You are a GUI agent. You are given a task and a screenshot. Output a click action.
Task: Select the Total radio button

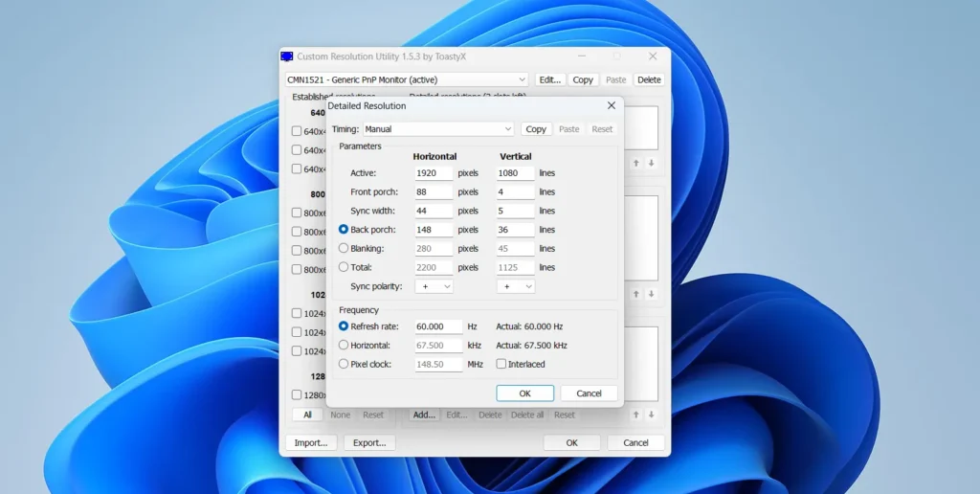pyautogui.click(x=344, y=267)
